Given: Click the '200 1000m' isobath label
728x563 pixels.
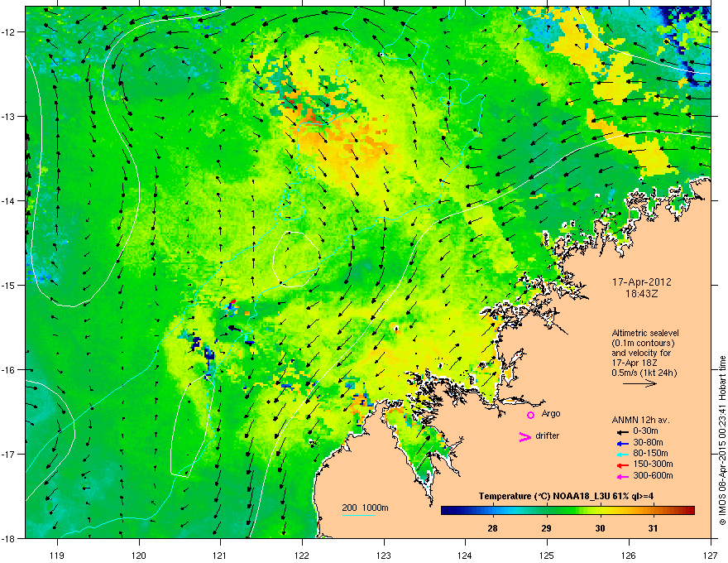Looking at the screenshot, I should coord(365,508).
